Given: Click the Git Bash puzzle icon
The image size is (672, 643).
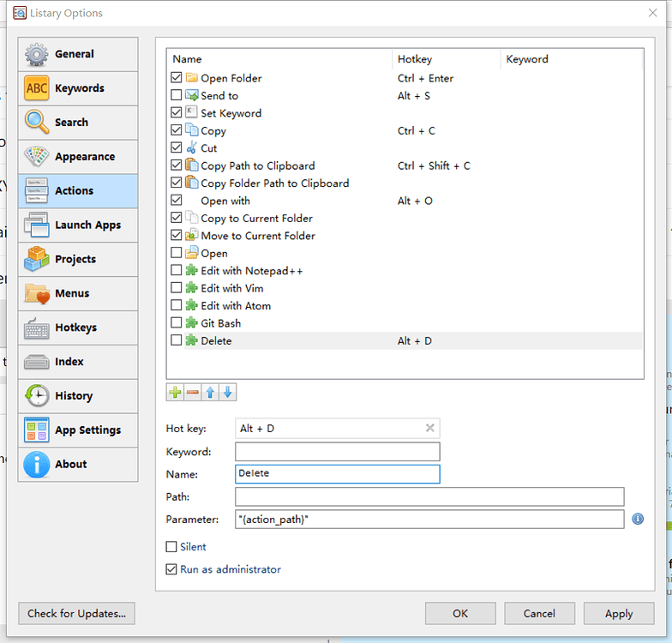Looking at the screenshot, I should tap(191, 323).
